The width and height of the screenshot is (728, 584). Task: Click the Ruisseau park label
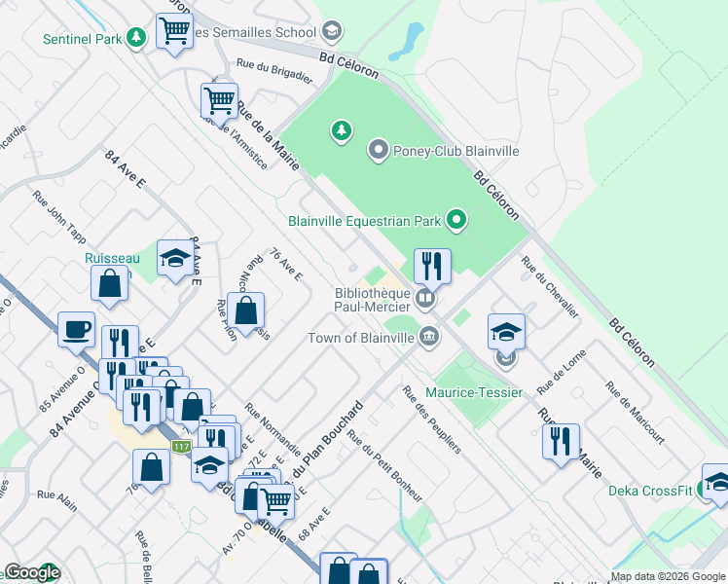[112, 259]
